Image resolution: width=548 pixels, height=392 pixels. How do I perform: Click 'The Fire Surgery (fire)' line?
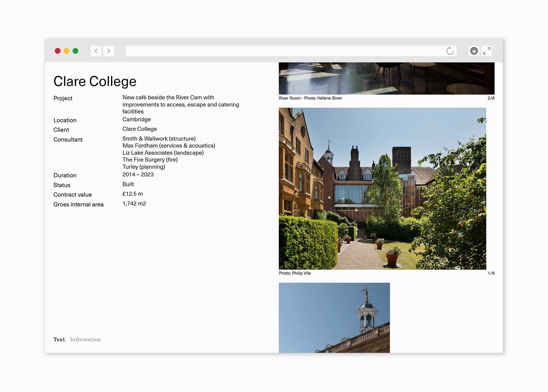point(150,160)
